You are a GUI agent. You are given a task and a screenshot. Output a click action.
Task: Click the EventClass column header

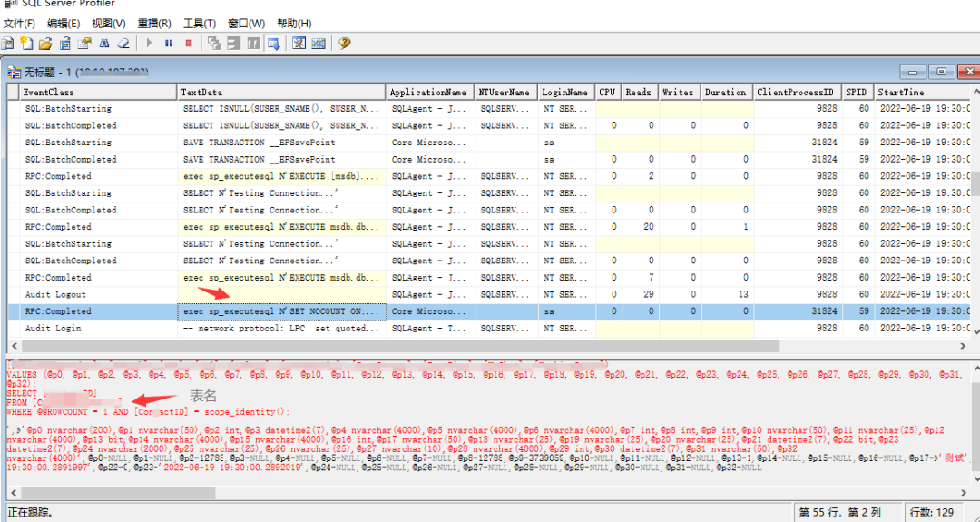(x=99, y=92)
